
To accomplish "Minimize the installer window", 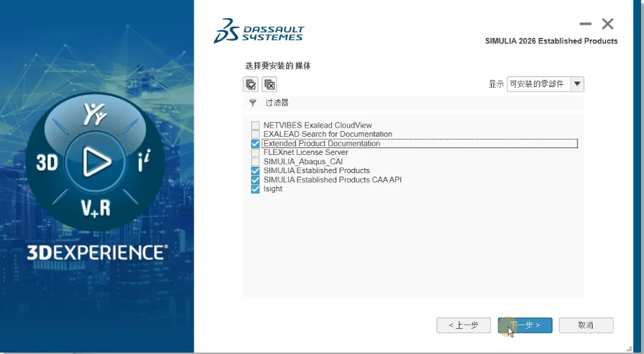I will 585,25.
